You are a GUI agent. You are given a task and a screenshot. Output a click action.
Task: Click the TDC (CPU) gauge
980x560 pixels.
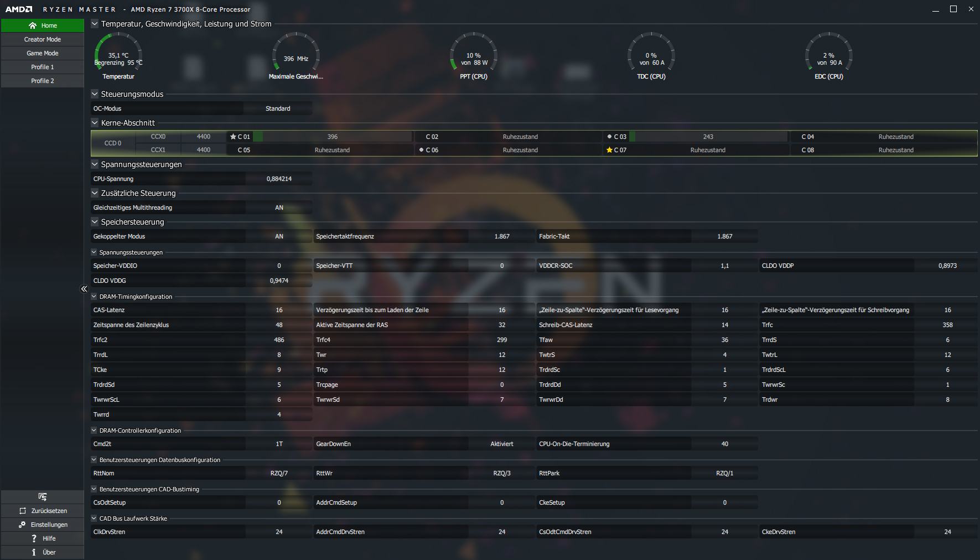click(x=651, y=56)
